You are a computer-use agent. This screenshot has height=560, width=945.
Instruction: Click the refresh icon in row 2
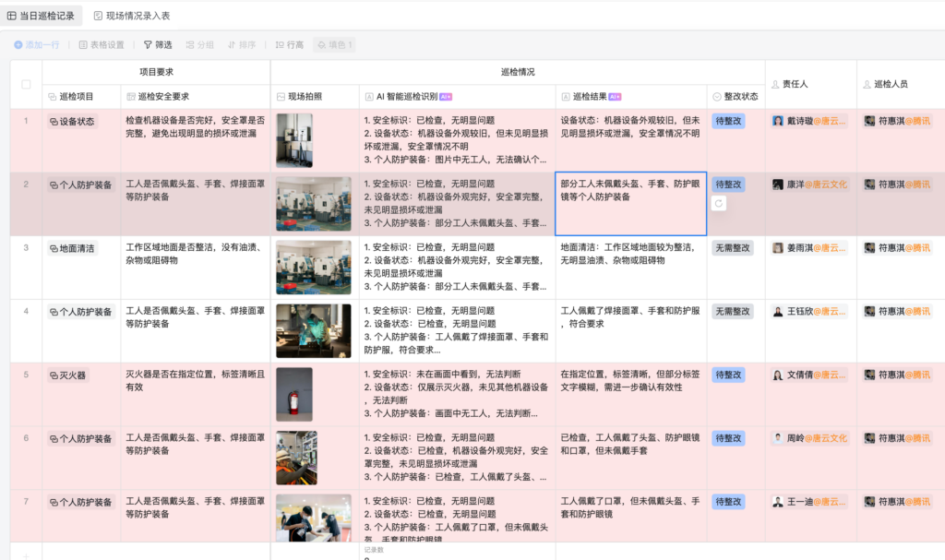[x=719, y=203]
